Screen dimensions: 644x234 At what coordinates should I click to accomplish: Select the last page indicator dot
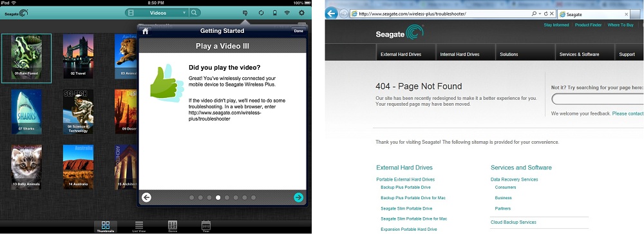pyautogui.click(x=253, y=198)
